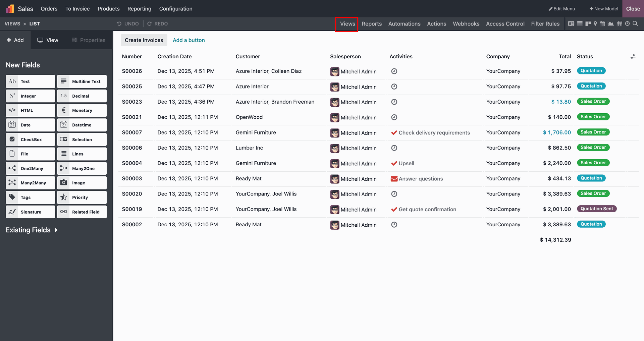The height and width of the screenshot is (341, 644).
Task: Open the Form view editor icon
Action: (571, 23)
